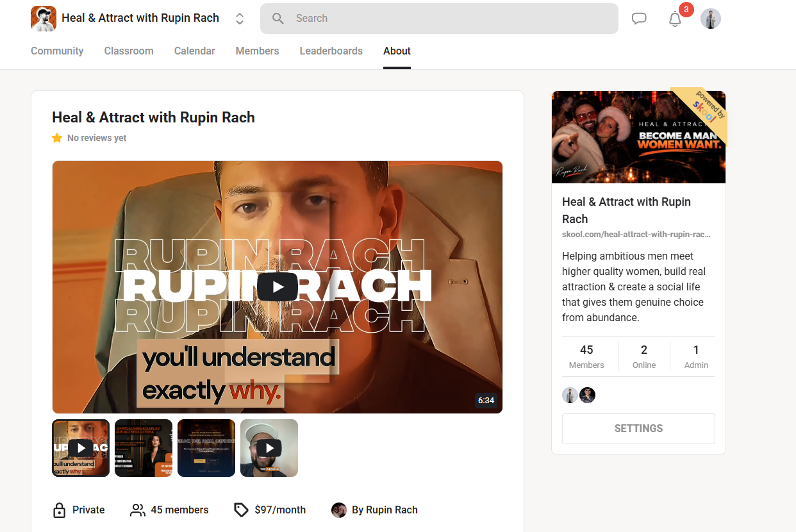
Task: Switch to the Leaderboards tab
Action: pos(331,51)
